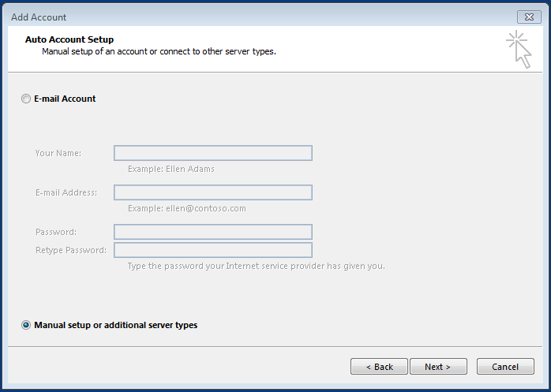Screen dimensions: 551x392
Task: Click the Internet service provider password hint
Action: point(256,266)
